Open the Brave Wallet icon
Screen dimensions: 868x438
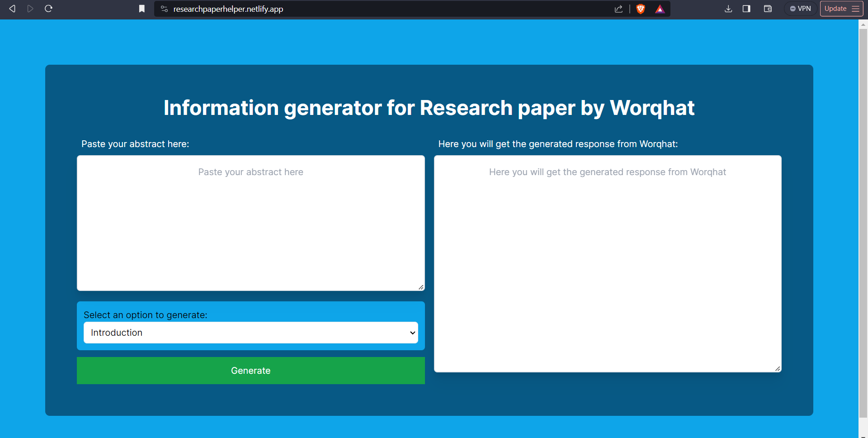coord(768,9)
